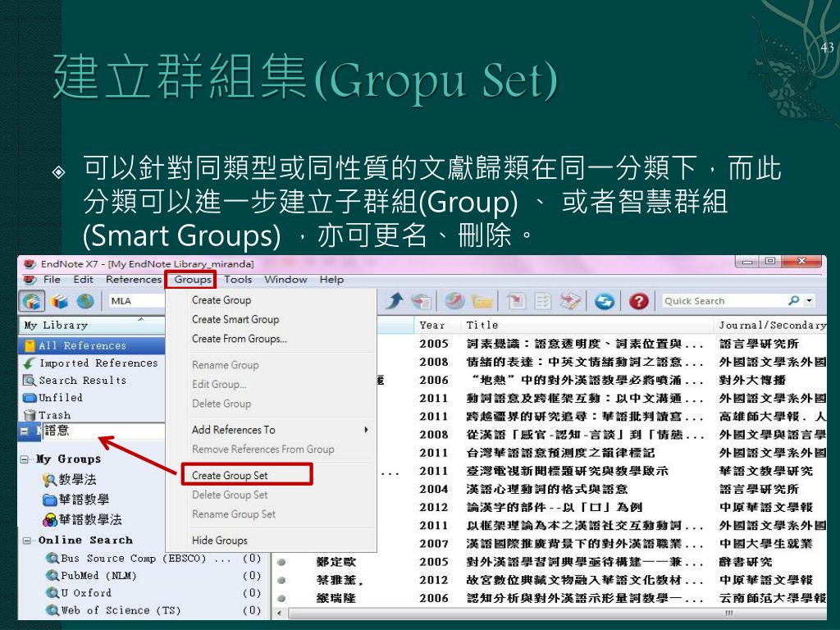Viewport: 840px width, 630px height.
Task: Open the Edit menu
Action: 83,279
